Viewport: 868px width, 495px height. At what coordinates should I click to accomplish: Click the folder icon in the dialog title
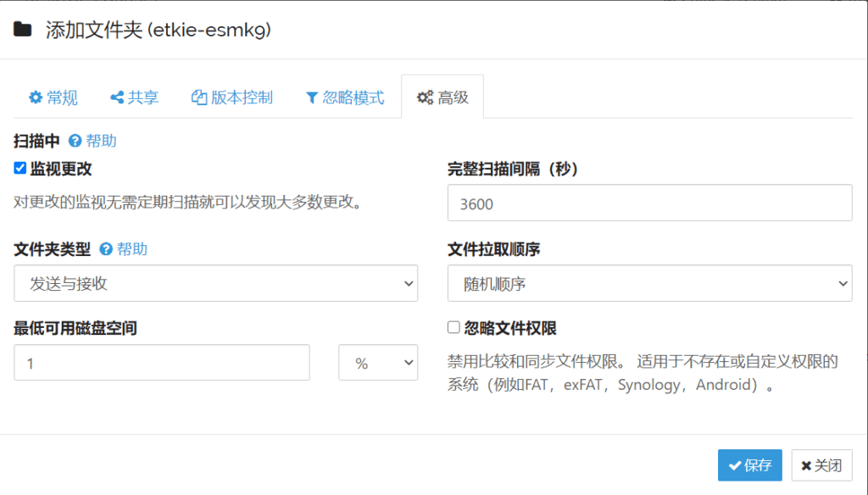(x=23, y=31)
